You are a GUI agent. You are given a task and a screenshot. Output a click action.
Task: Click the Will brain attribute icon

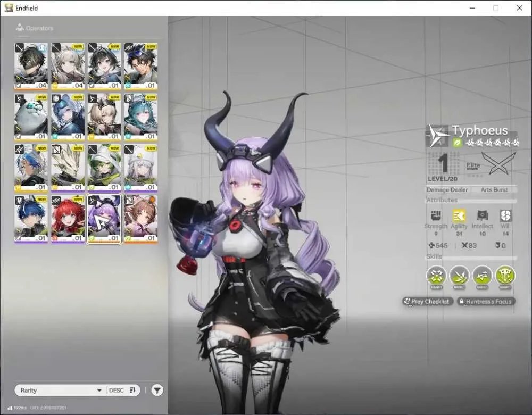tap(505, 215)
